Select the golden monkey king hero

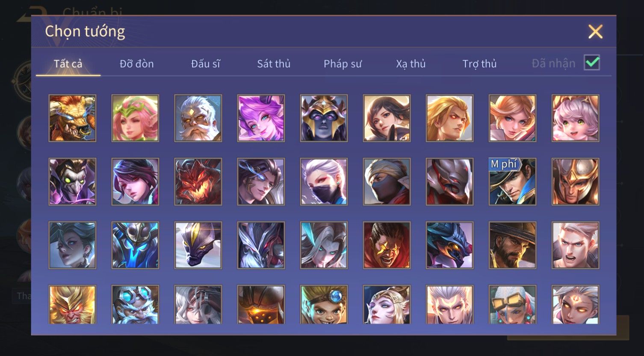(x=72, y=305)
